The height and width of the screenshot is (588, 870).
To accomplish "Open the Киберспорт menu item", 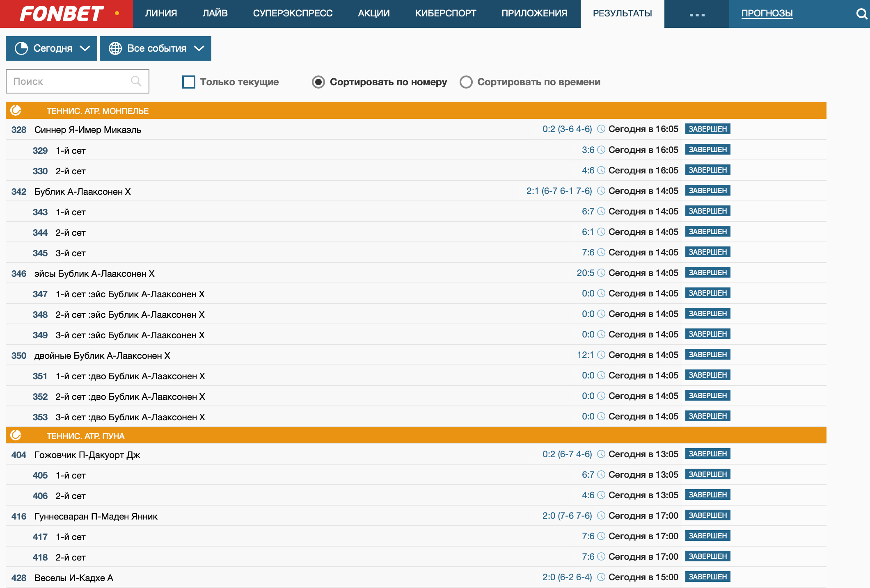I will coord(445,14).
